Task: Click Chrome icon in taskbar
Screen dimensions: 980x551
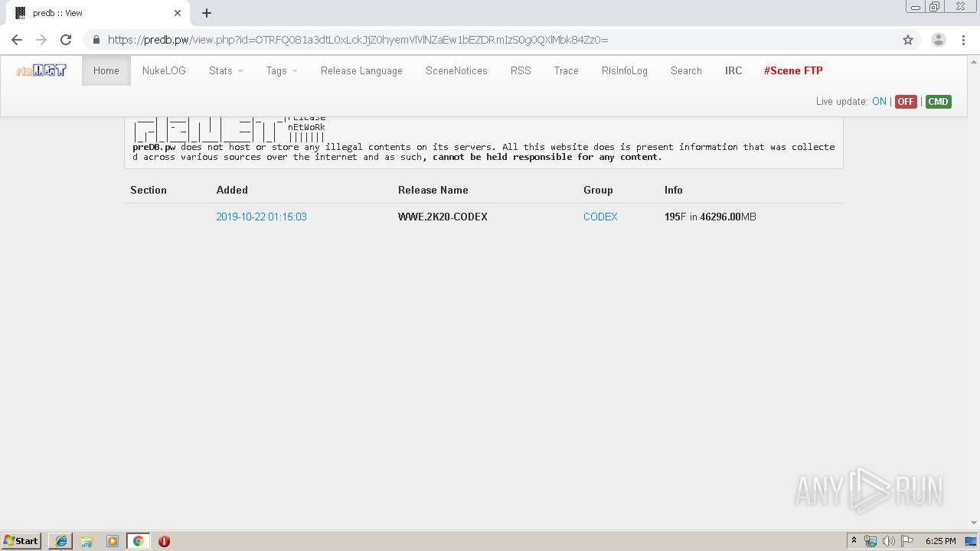Action: (139, 541)
